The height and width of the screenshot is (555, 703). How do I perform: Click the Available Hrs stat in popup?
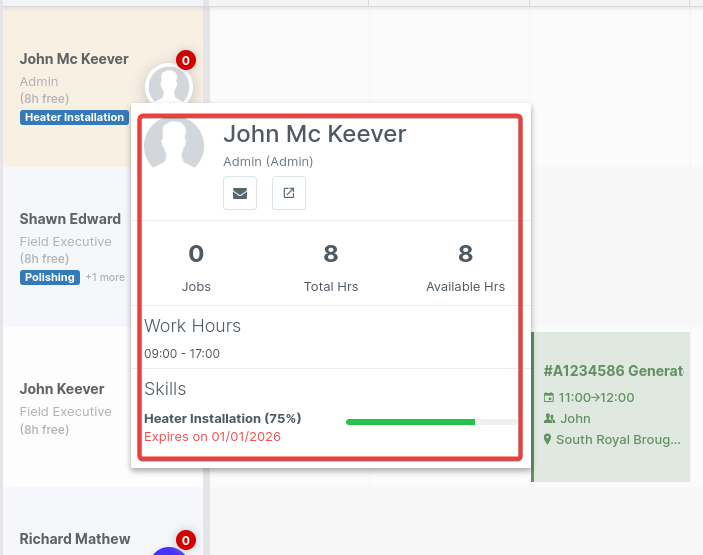[465, 267]
